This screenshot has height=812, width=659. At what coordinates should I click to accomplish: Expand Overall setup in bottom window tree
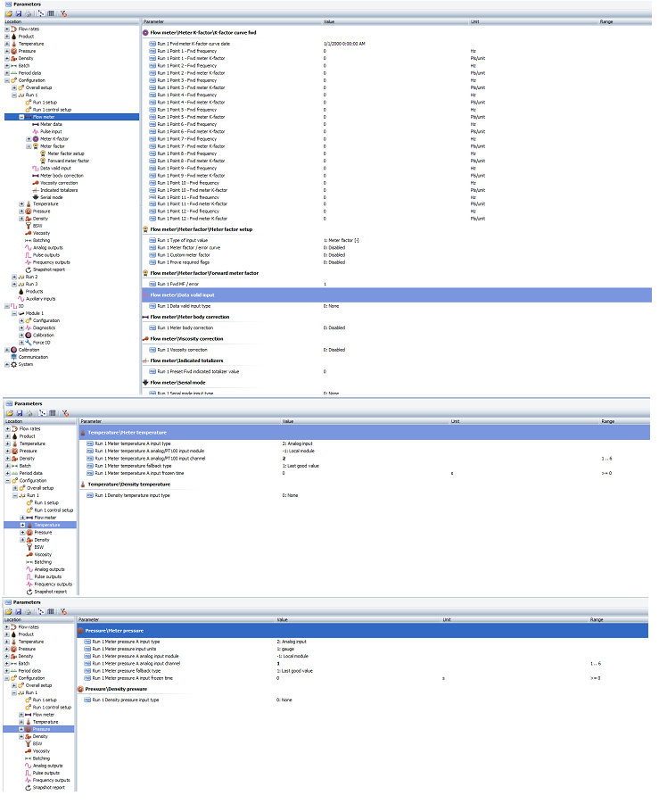(x=14, y=685)
